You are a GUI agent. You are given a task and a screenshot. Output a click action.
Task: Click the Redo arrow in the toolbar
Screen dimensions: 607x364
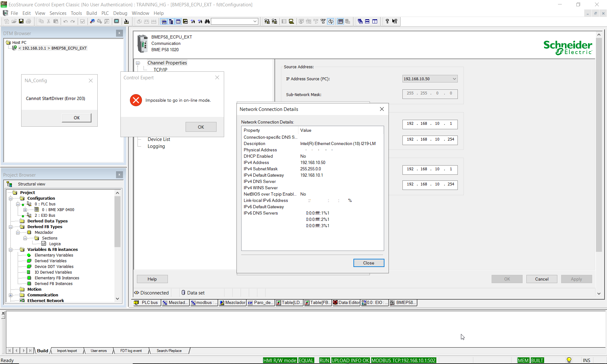73,21
